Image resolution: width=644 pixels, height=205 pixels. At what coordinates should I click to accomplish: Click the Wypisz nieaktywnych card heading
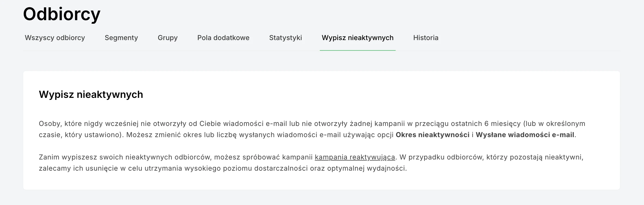(x=91, y=95)
